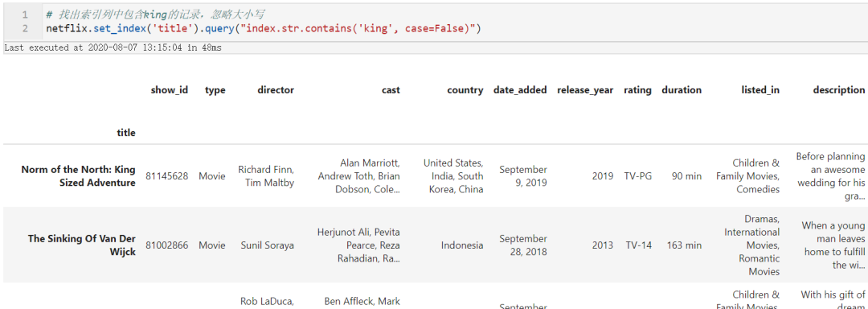Click country cell Indonesia
The image size is (868, 309).
462,245
